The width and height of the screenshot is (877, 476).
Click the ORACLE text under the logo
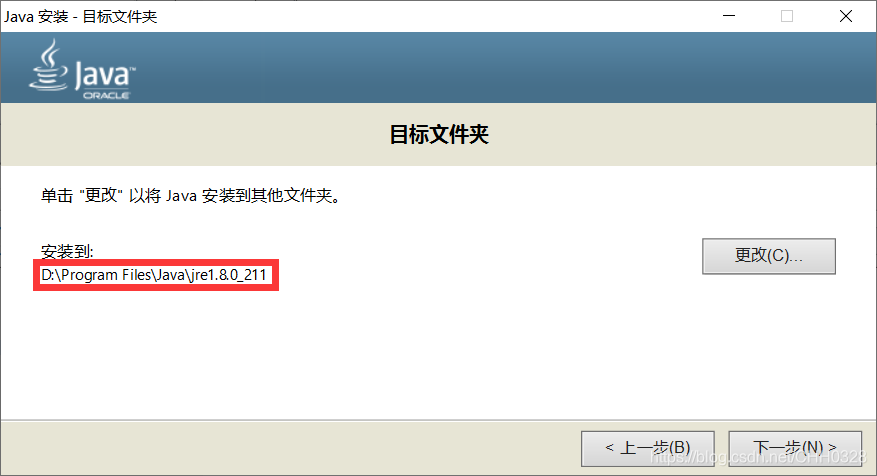click(x=106, y=96)
